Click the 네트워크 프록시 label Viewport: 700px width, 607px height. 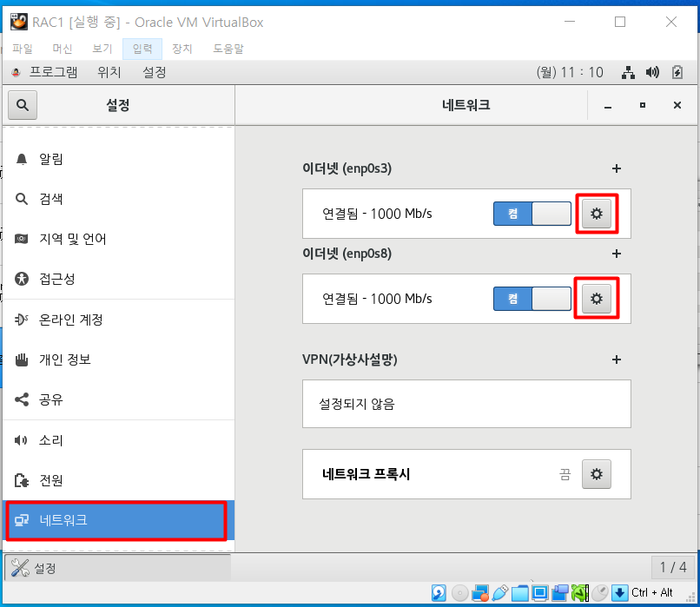pyautogui.click(x=367, y=474)
